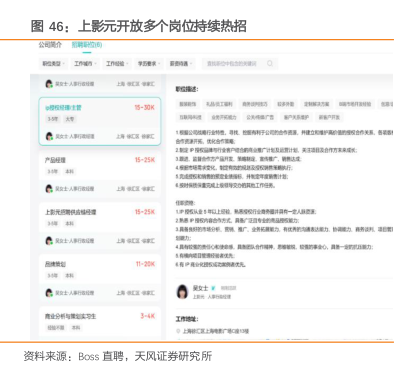Open the 职位类型 filter dropdown

tap(53, 63)
